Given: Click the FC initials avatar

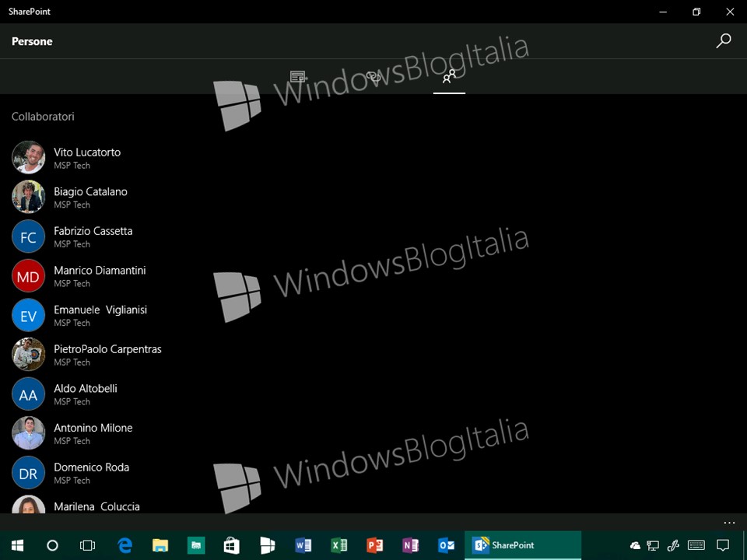Looking at the screenshot, I should point(29,236).
